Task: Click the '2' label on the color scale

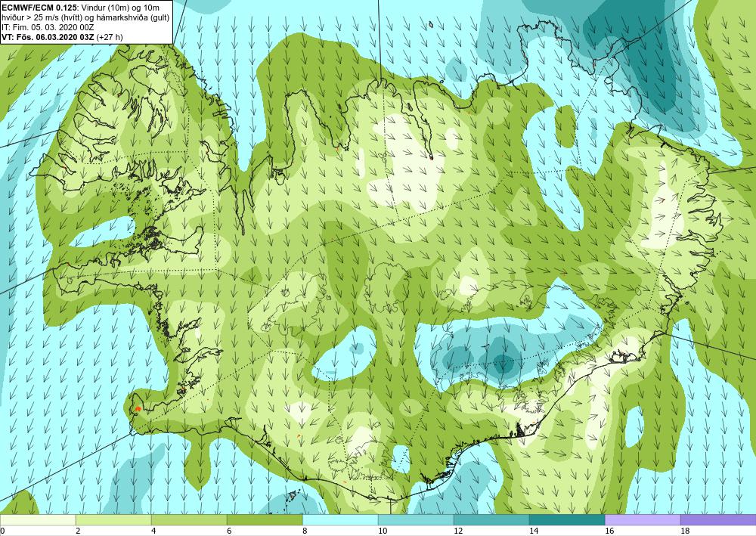Action: point(78,531)
